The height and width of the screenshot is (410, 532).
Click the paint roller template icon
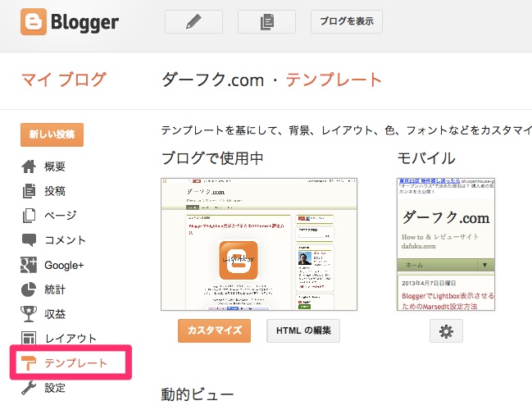[x=29, y=362]
